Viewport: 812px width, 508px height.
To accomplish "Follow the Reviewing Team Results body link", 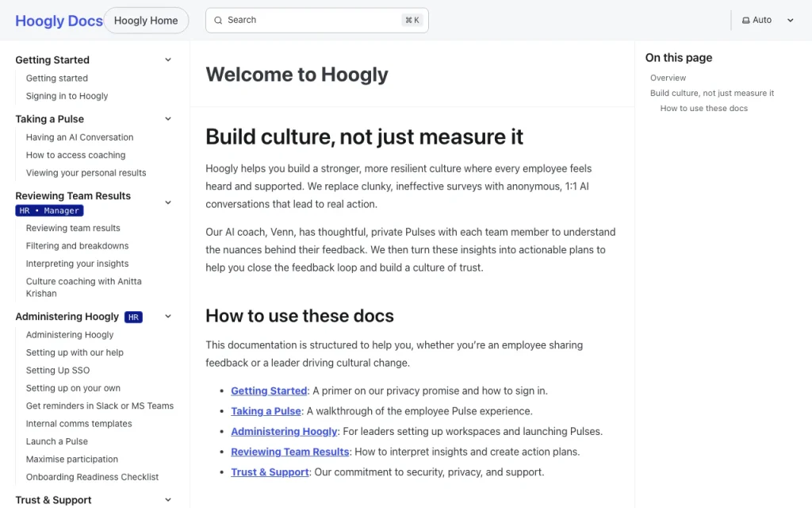I will click(290, 452).
